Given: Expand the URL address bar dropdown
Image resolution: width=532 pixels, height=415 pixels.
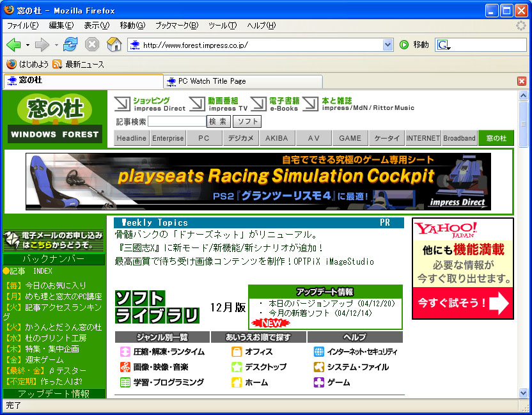Looking at the screenshot, I should [387, 45].
